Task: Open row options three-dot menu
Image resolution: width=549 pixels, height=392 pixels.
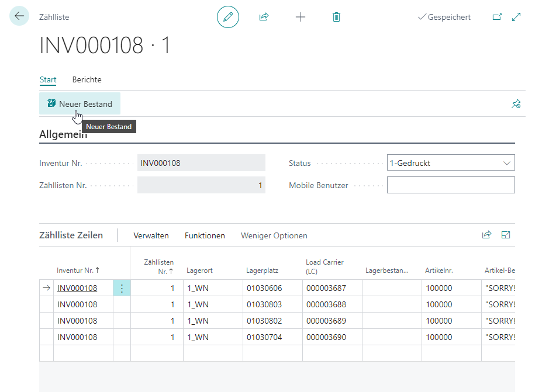Action: [122, 288]
